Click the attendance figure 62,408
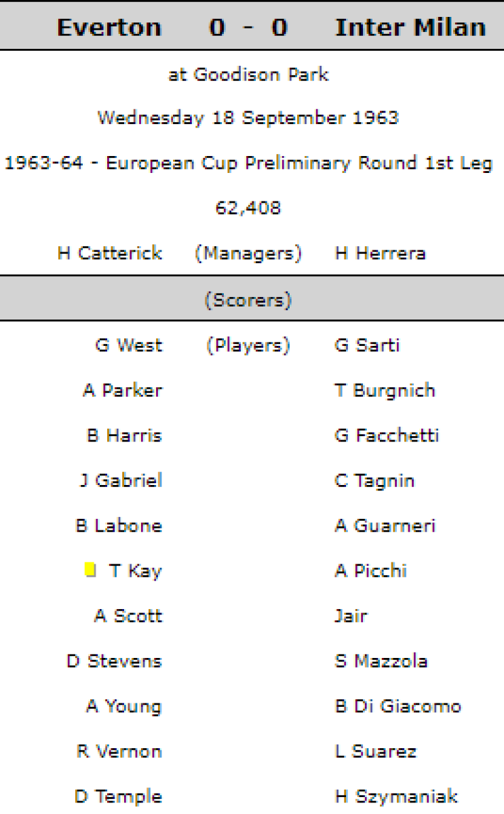 248,208
